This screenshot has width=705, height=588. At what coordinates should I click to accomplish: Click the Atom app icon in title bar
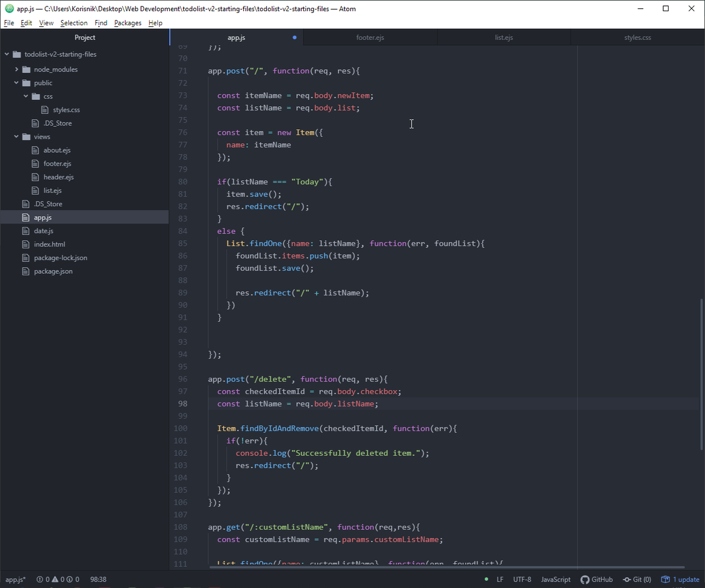coord(9,9)
